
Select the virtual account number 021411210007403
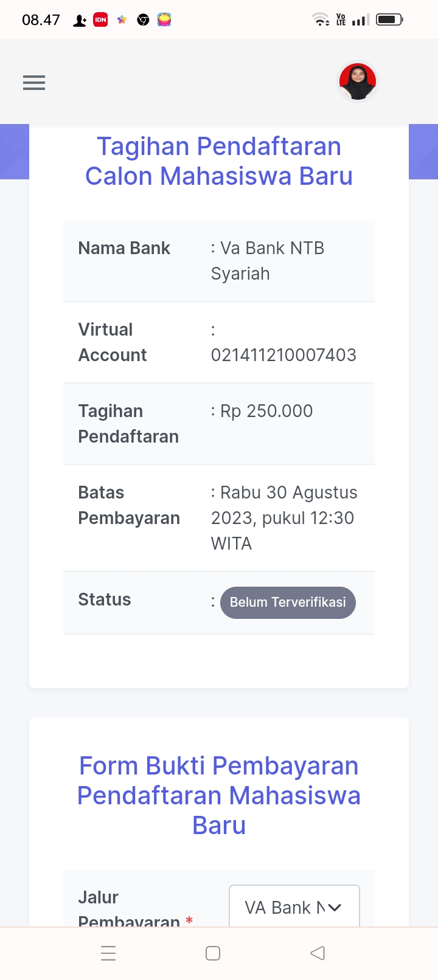tap(283, 355)
